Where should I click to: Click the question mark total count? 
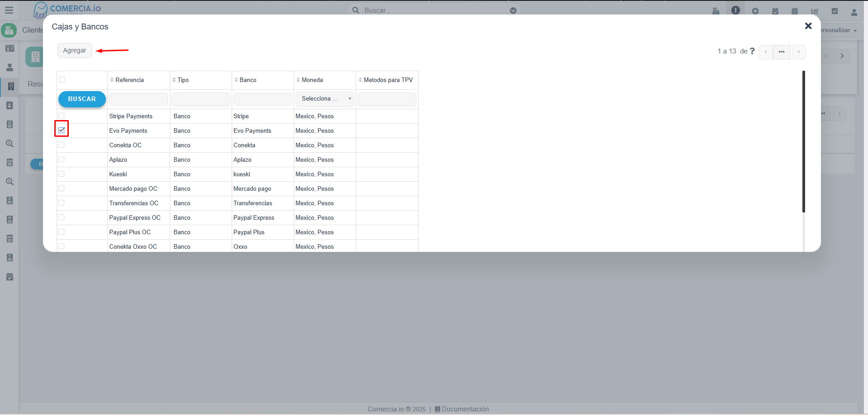(752, 51)
